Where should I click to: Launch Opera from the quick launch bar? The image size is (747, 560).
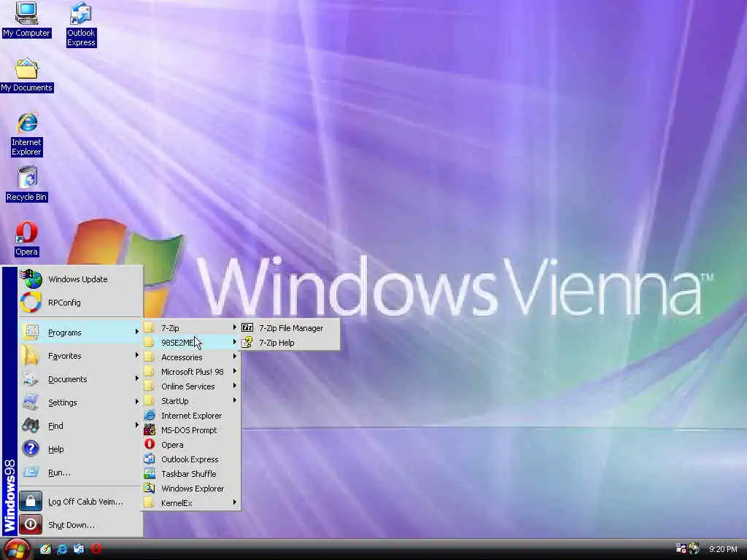click(96, 549)
